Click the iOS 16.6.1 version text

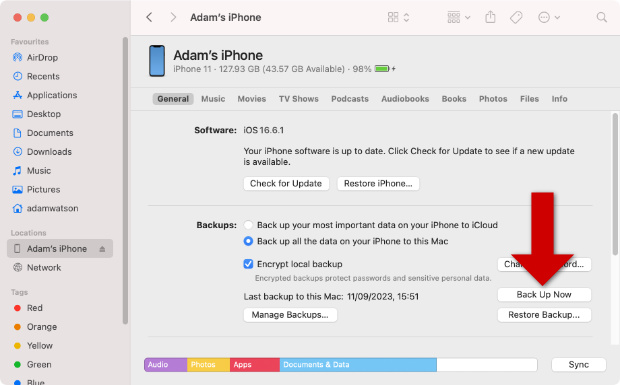point(263,130)
